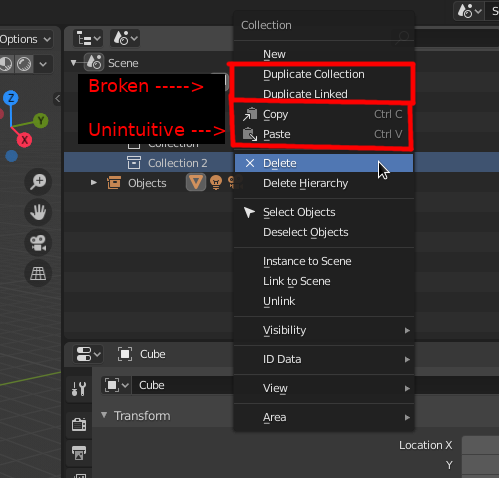The height and width of the screenshot is (478, 499).
Task: Open the Output properties printer tab icon
Action: pyautogui.click(x=79, y=453)
